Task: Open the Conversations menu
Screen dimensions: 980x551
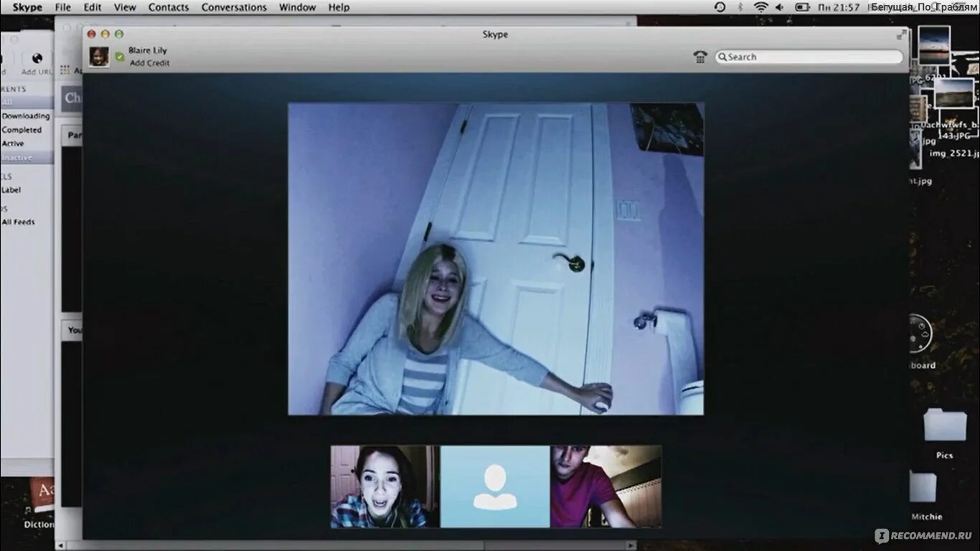Action: click(234, 7)
